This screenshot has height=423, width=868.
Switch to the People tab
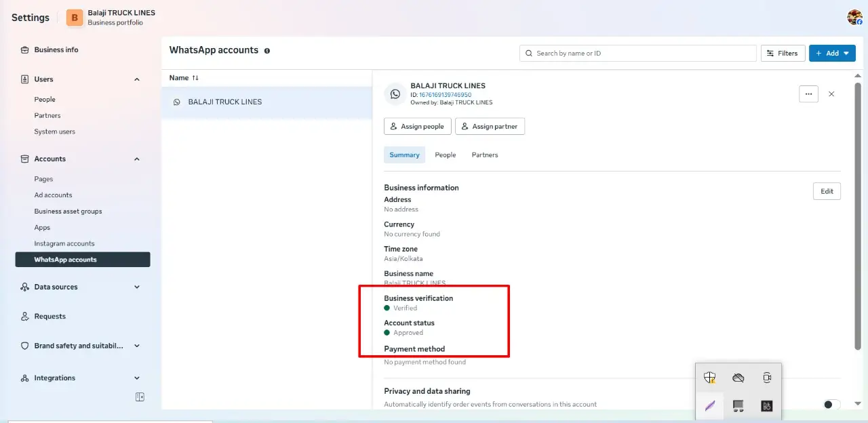[x=446, y=155]
